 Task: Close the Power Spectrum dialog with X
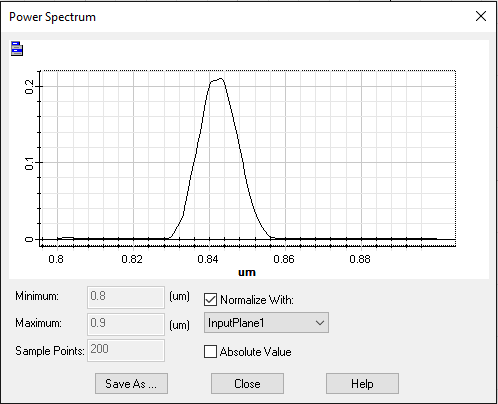click(x=481, y=16)
